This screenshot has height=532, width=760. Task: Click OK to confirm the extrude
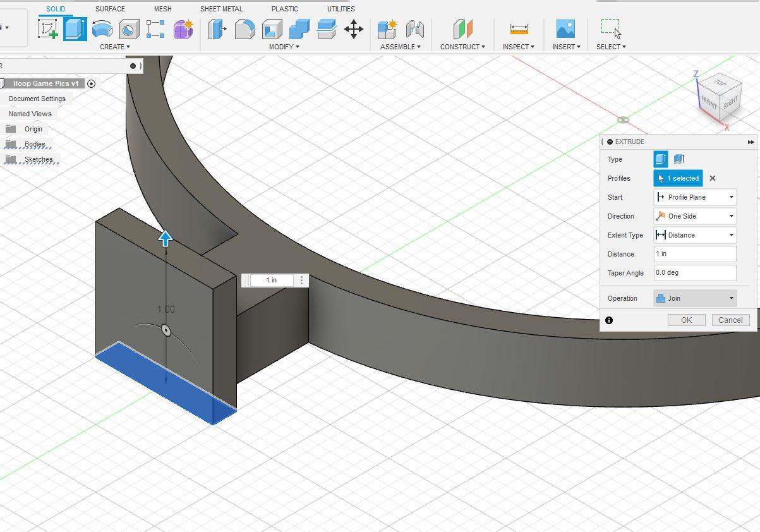[686, 320]
